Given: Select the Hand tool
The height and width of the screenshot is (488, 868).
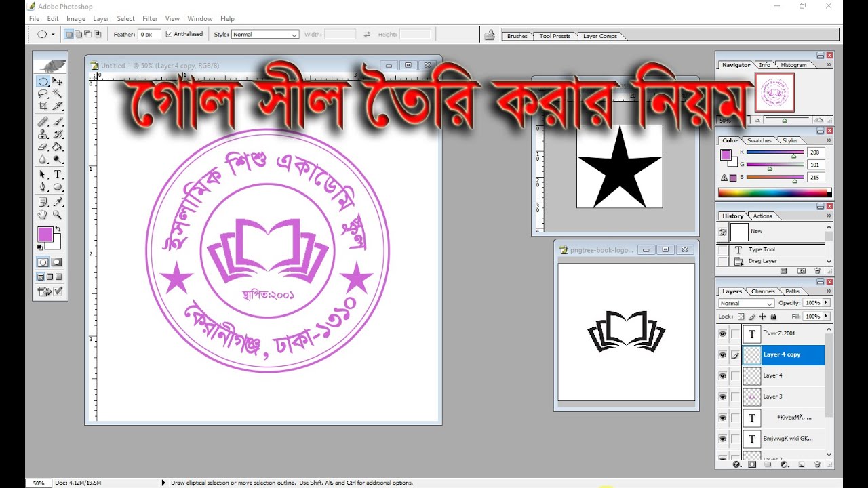Looking at the screenshot, I should pyautogui.click(x=43, y=214).
